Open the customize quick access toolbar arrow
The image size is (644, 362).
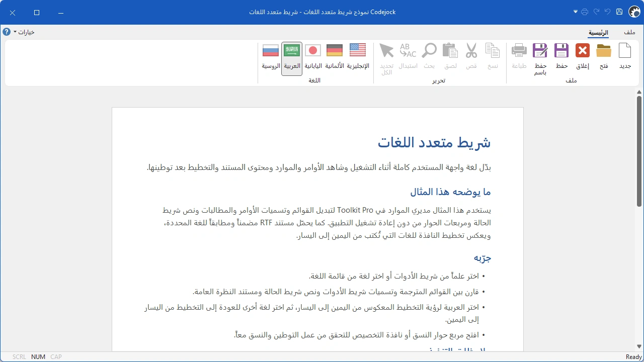[576, 12]
